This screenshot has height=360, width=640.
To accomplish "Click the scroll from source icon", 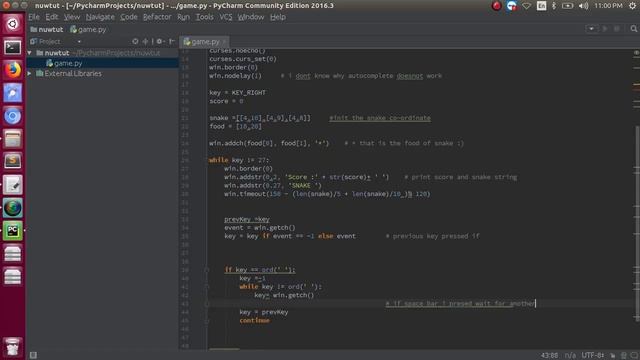I will click(x=135, y=41).
